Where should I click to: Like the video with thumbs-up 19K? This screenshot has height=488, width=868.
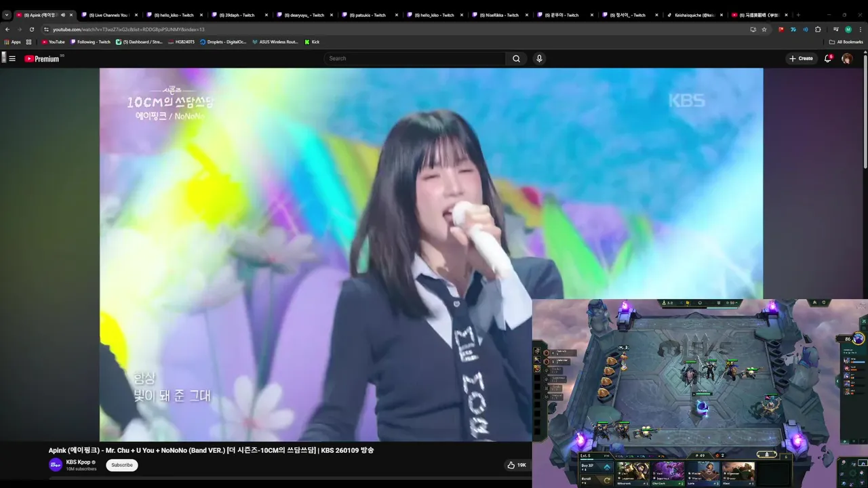517,465
